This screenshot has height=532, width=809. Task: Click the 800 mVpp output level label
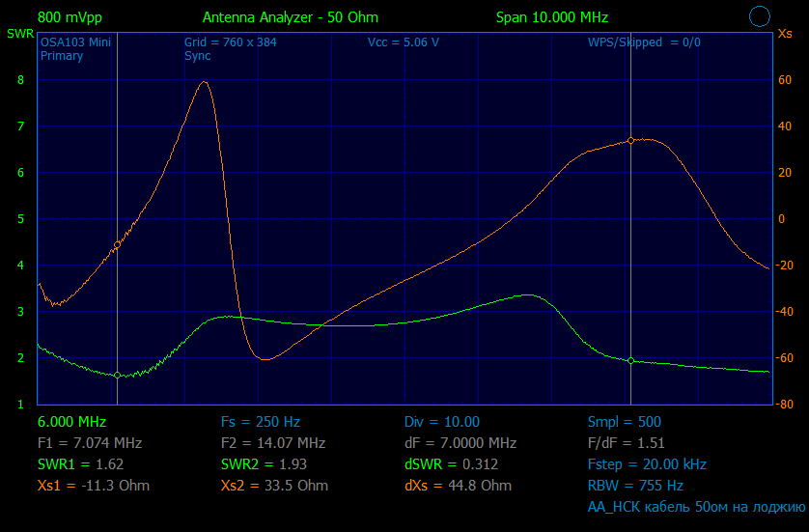pyautogui.click(x=70, y=17)
